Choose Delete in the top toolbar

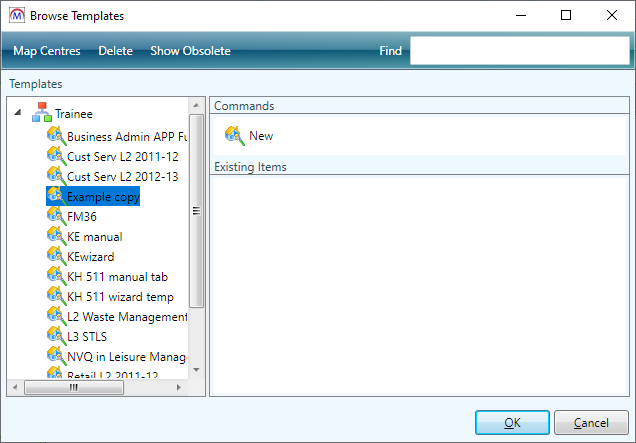(x=115, y=51)
